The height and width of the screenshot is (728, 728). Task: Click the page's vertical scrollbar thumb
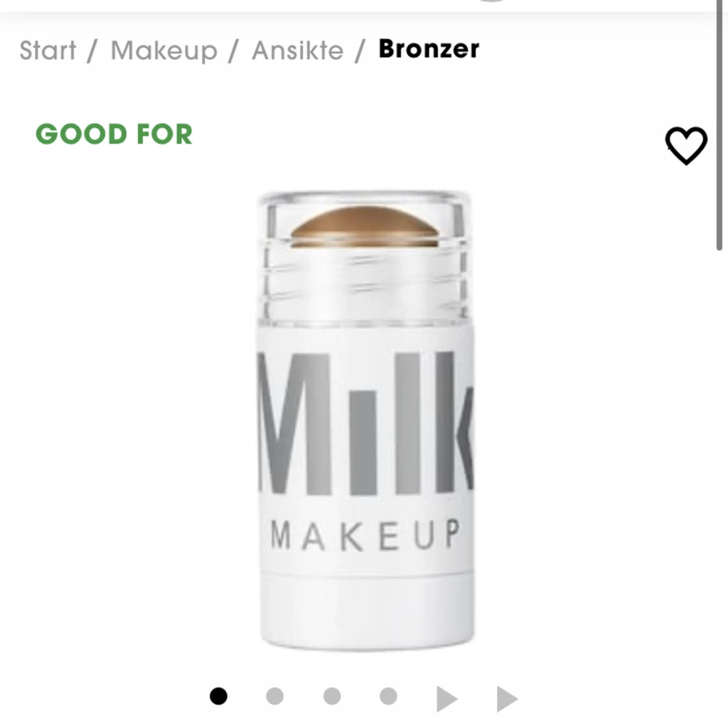719,126
